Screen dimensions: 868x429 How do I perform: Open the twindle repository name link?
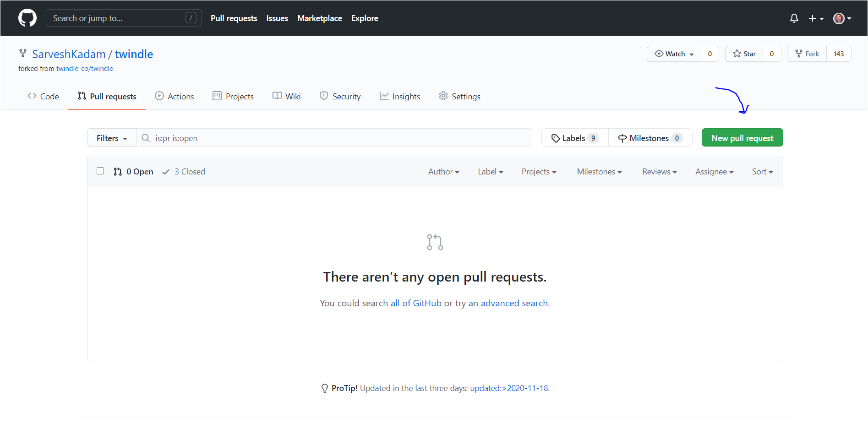pos(134,54)
